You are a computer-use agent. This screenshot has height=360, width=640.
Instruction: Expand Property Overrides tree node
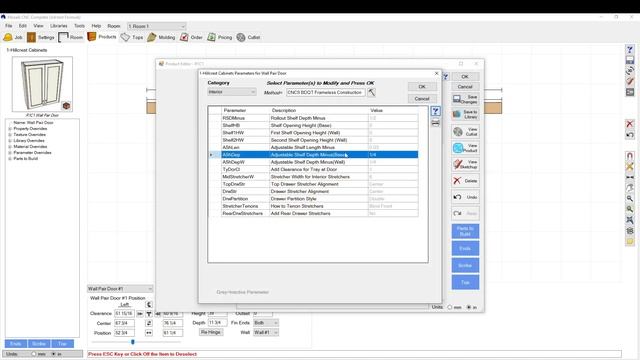point(10,129)
